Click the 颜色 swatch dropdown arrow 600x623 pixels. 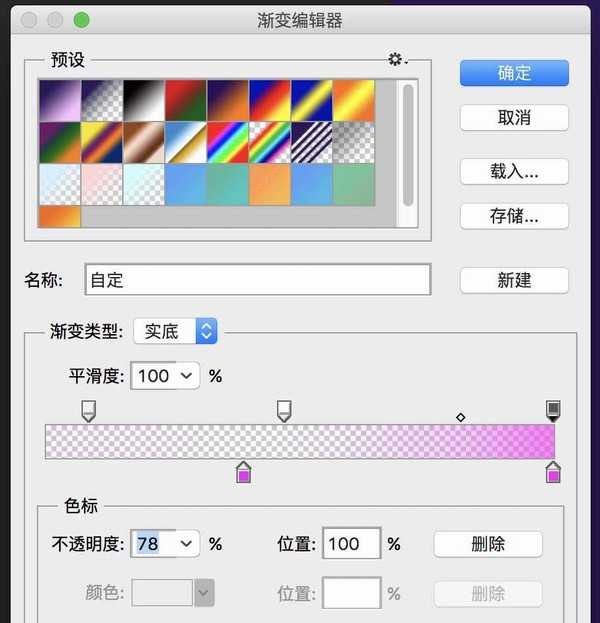click(204, 593)
